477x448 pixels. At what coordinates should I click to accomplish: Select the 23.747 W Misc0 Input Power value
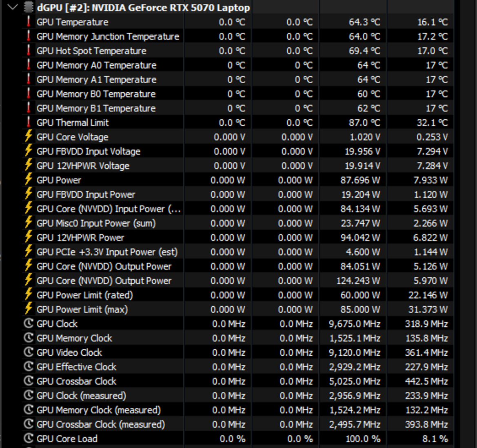coord(360,223)
